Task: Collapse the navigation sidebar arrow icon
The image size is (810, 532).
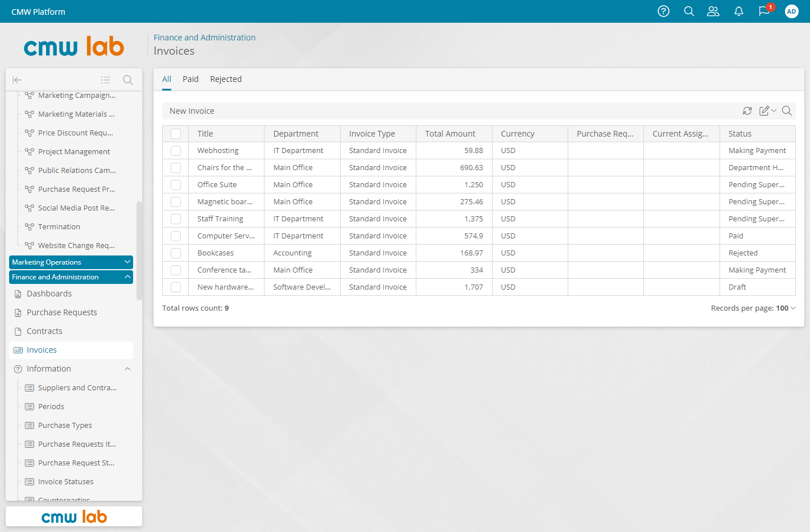Action: point(17,80)
